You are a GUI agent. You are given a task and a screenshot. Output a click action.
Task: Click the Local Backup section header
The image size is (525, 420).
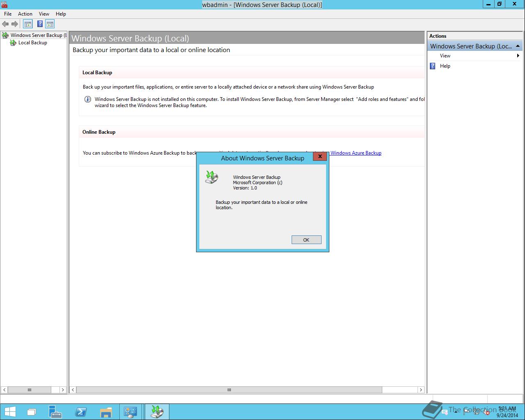(97, 73)
